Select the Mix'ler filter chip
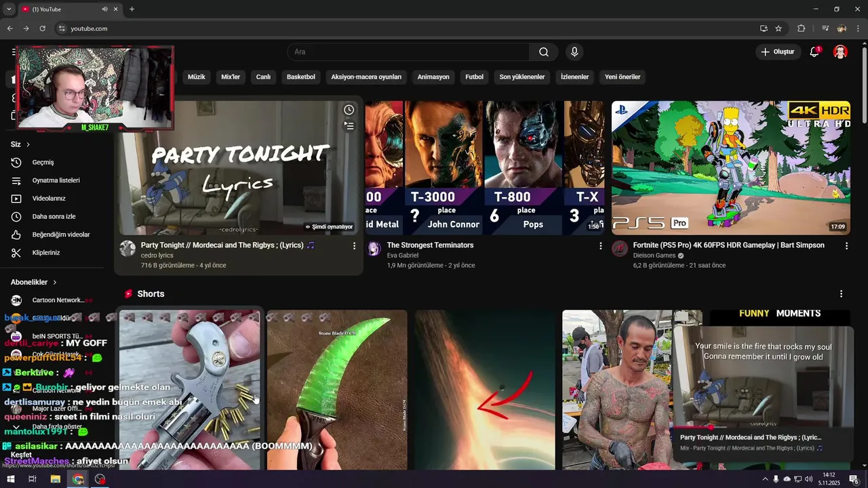868x488 pixels. 231,77
